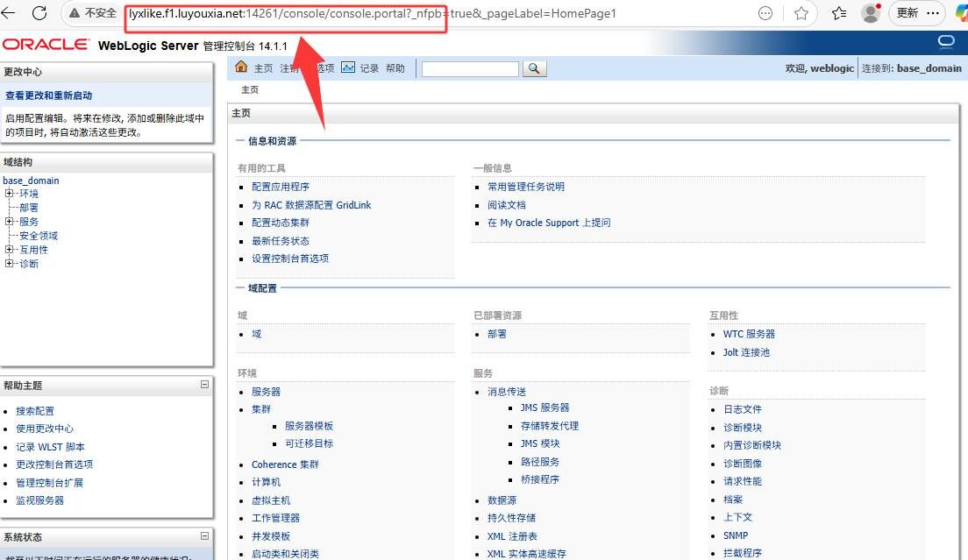Open 数据源 link

pos(502,500)
